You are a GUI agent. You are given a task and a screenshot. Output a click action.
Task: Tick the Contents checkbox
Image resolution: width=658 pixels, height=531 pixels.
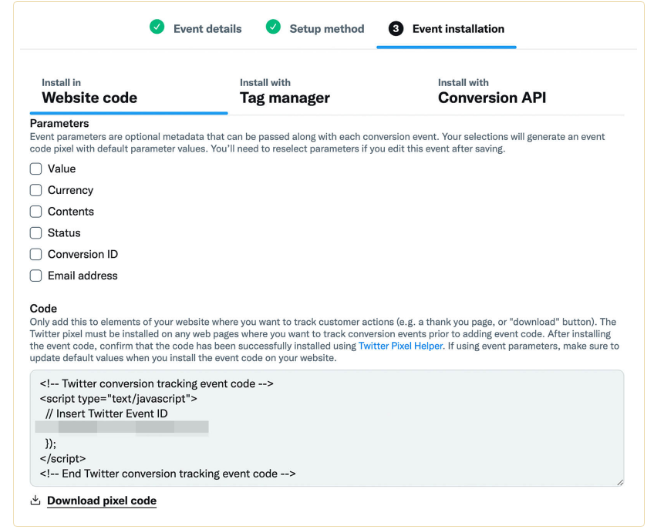click(36, 212)
